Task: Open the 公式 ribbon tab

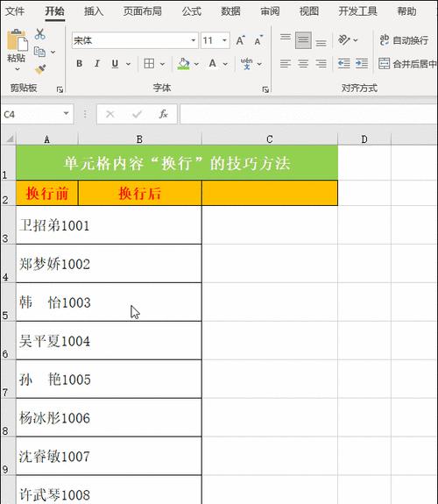Action: pos(192,11)
